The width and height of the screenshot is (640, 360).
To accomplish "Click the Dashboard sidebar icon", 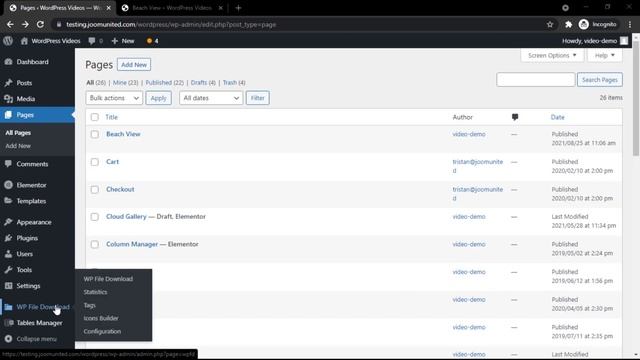I will 8,62.
